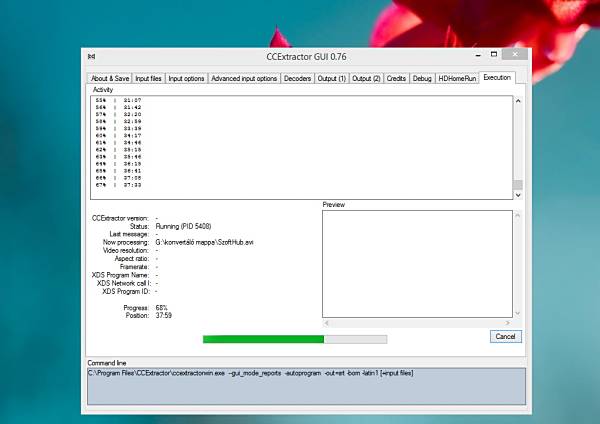Open the Output (2) tab

366,78
